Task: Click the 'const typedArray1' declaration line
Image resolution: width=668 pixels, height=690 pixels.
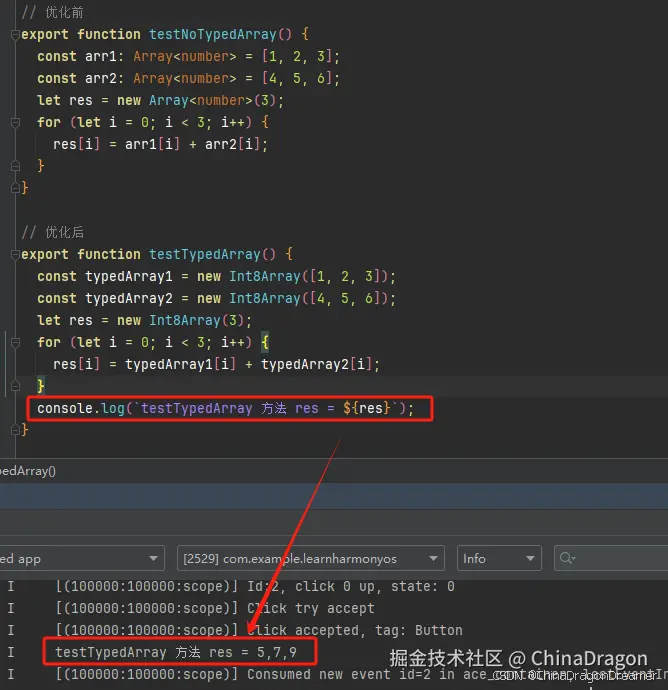Action: click(x=217, y=276)
